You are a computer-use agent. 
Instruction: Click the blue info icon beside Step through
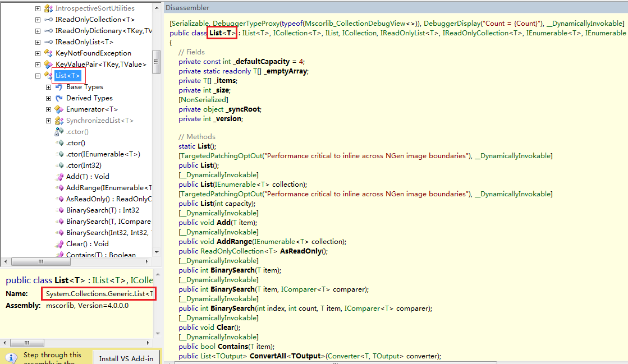(x=11, y=358)
